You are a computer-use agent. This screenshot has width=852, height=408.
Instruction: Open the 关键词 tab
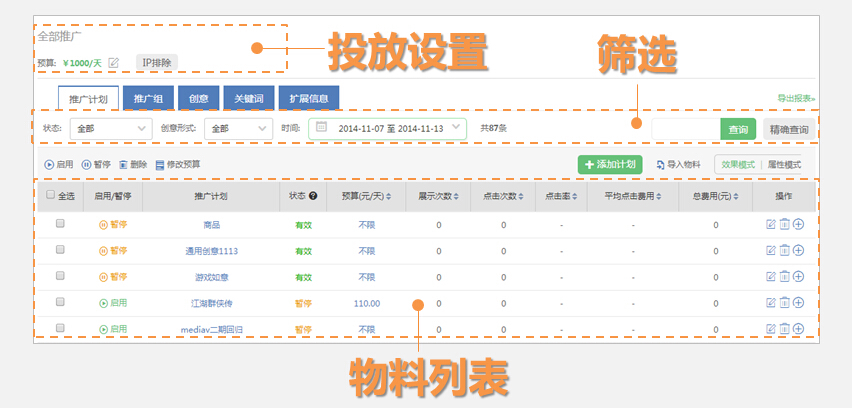248,97
